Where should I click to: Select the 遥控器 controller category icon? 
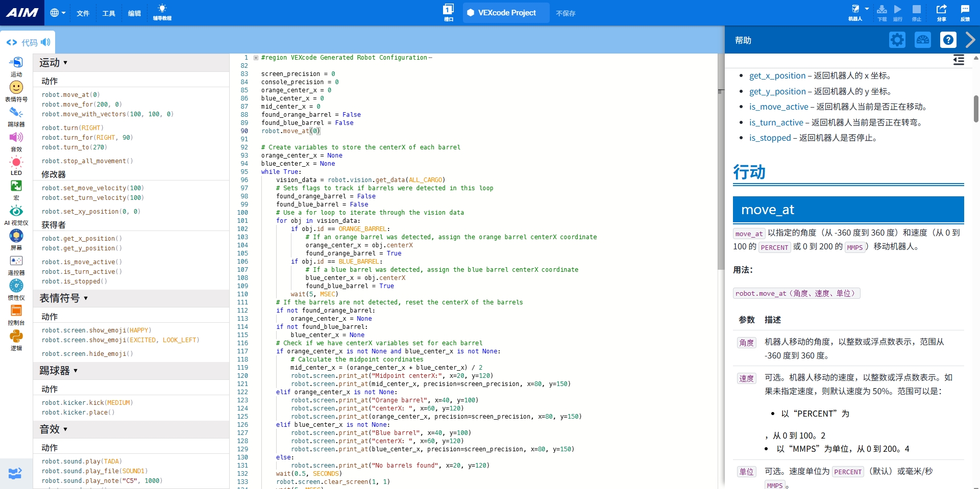tap(16, 265)
